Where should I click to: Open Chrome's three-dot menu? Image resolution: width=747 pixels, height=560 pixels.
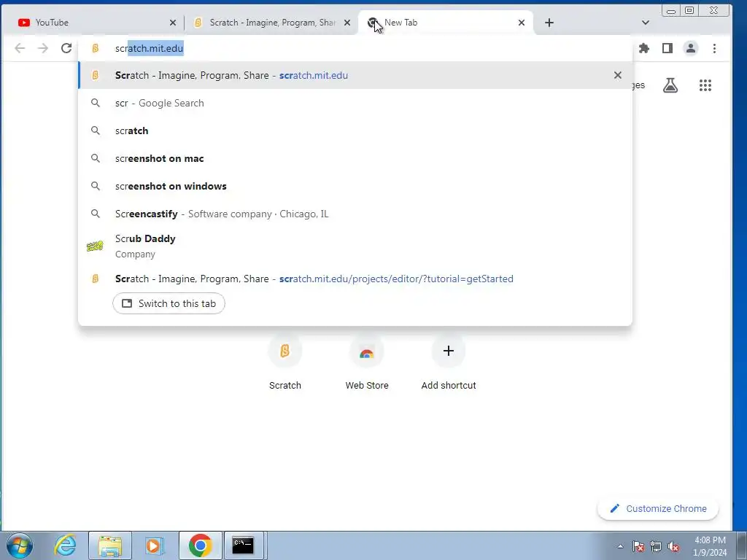714,48
